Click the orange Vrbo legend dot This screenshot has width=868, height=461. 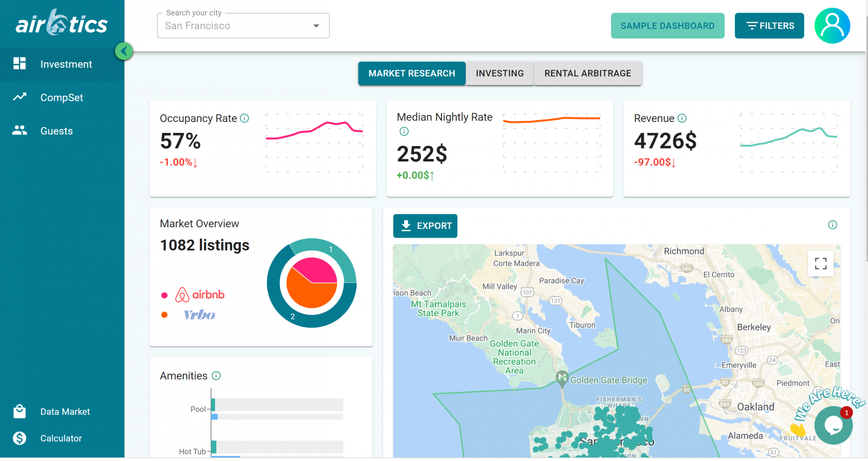164,315
